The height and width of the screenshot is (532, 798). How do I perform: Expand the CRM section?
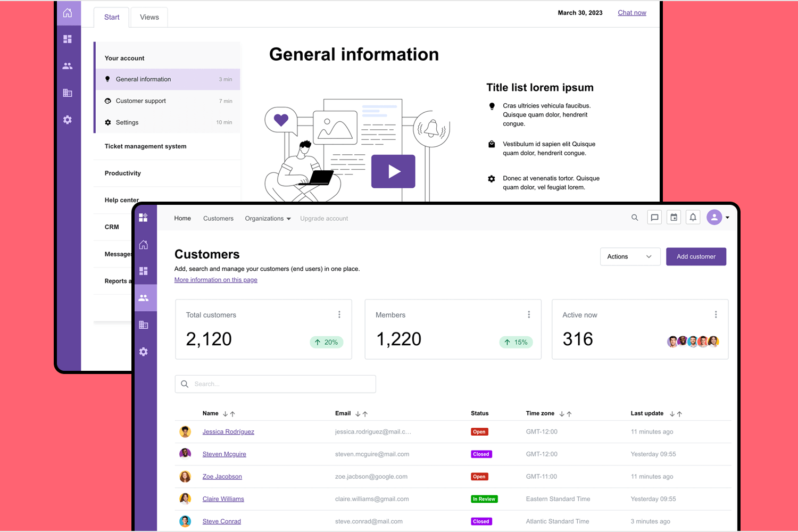[x=113, y=227]
